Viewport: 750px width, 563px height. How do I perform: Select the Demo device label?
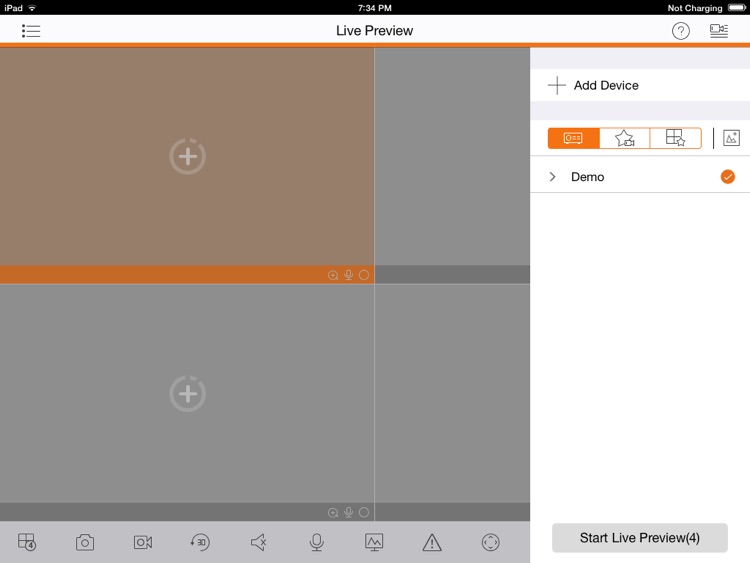coord(587,177)
